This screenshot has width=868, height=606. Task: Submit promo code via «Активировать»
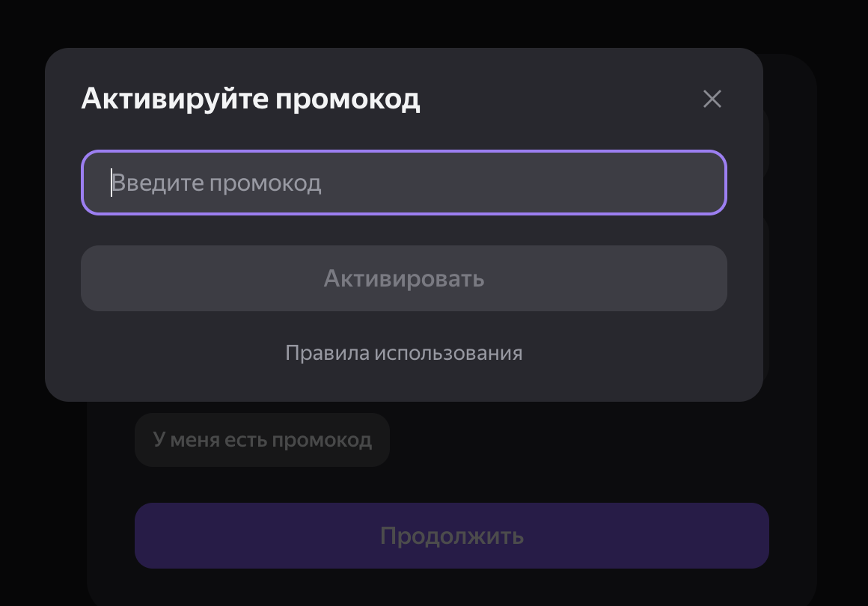pyautogui.click(x=404, y=278)
